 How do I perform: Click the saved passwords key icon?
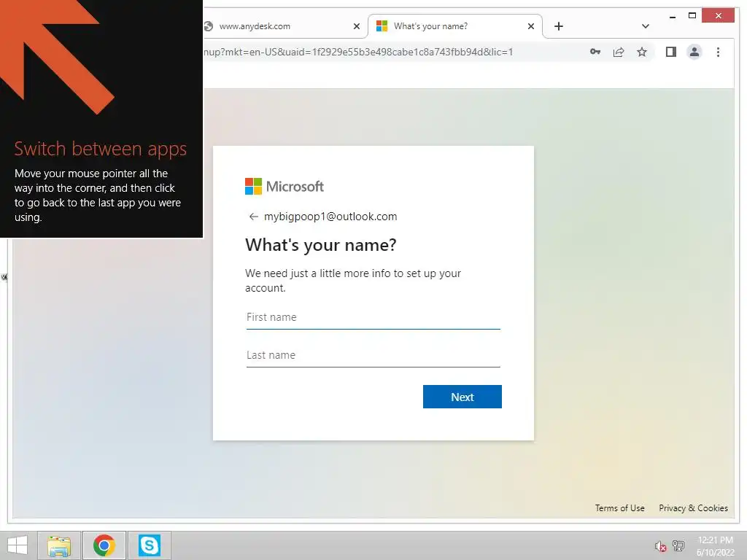tap(595, 52)
